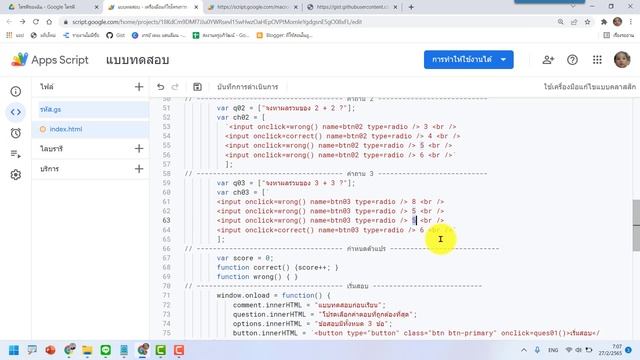Undo the last edit in editor toolbar
Viewport: 640px width, 360px height.
click(160, 87)
